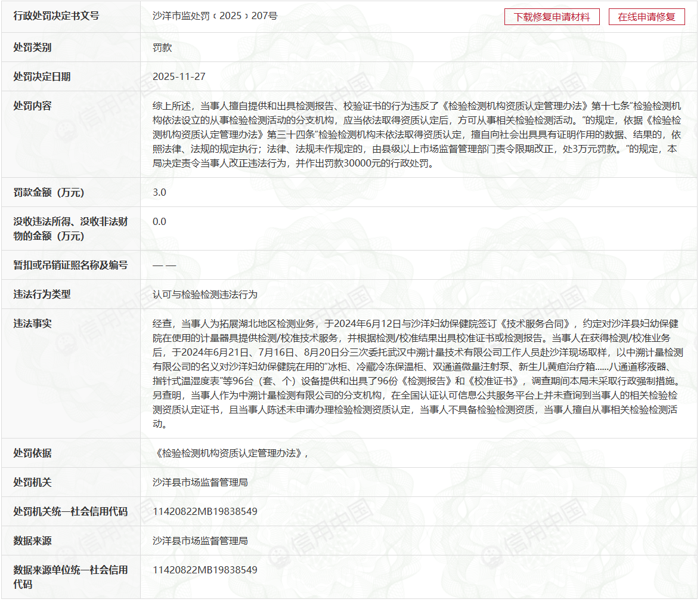Click the 认可与检验检测违法行为 value

click(205, 294)
